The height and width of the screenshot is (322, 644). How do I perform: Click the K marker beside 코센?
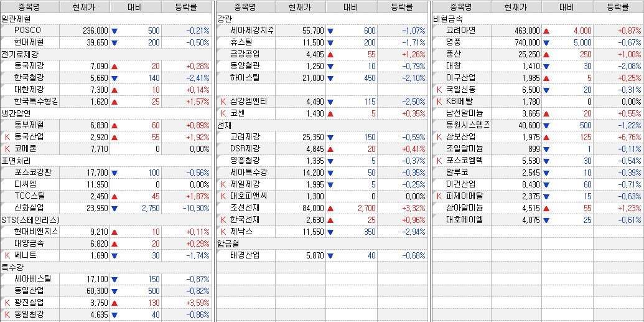(x=223, y=113)
